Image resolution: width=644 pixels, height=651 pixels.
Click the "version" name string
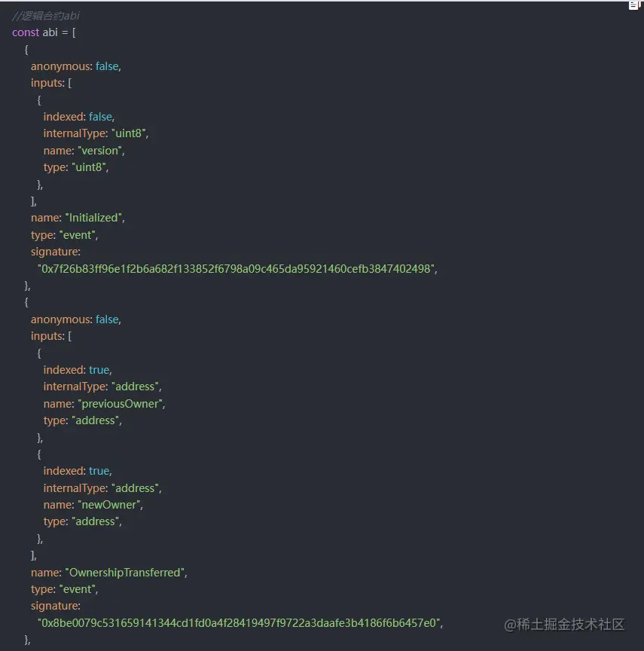click(102, 151)
